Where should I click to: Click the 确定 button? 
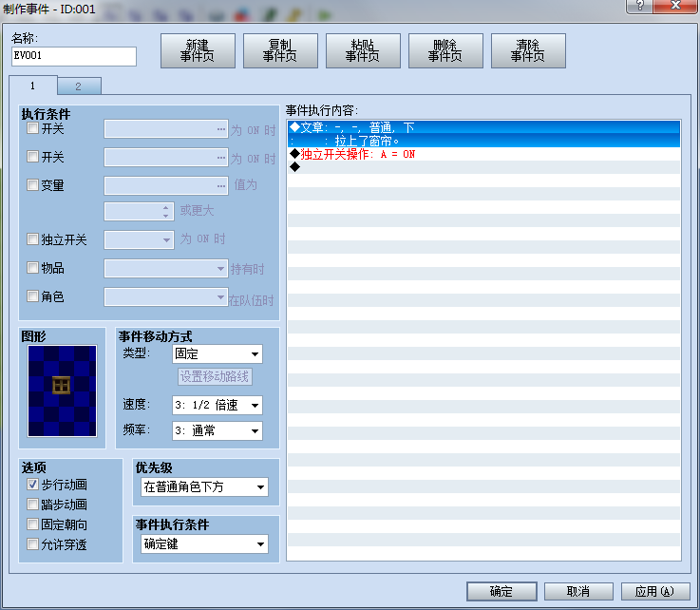pyautogui.click(x=501, y=591)
